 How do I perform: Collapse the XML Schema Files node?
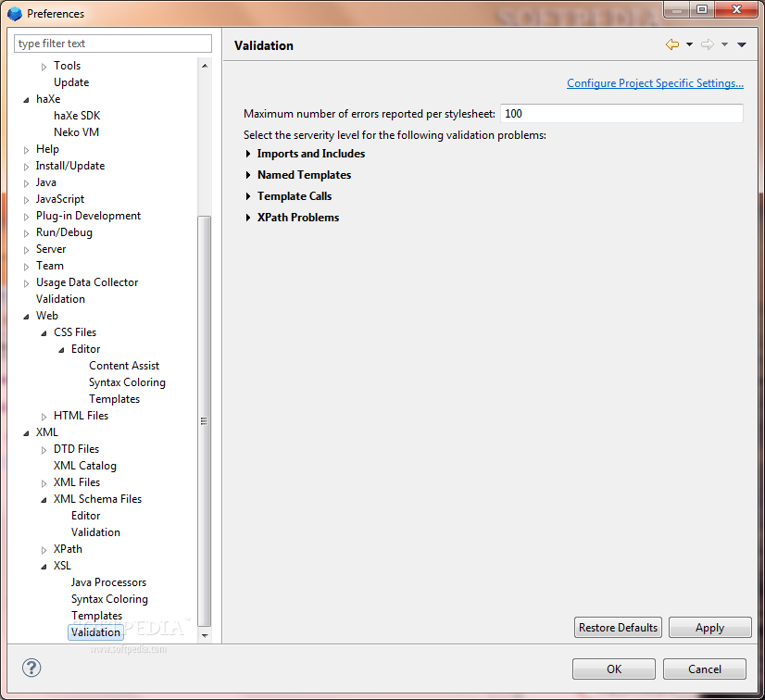pyautogui.click(x=44, y=500)
